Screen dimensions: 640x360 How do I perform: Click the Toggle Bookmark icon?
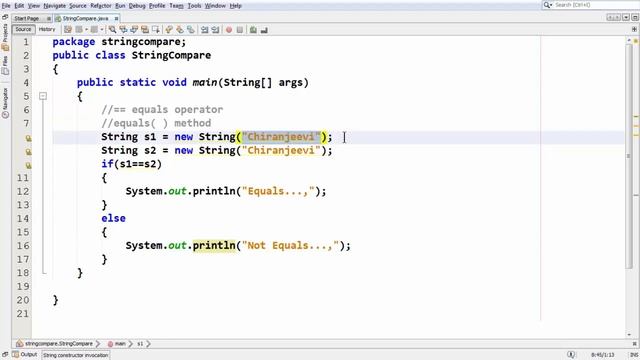click(191, 29)
